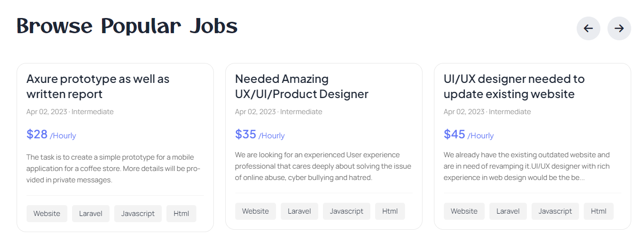Select Javascript tag in Axure prototype card
The image size is (644, 243).
pyautogui.click(x=138, y=214)
